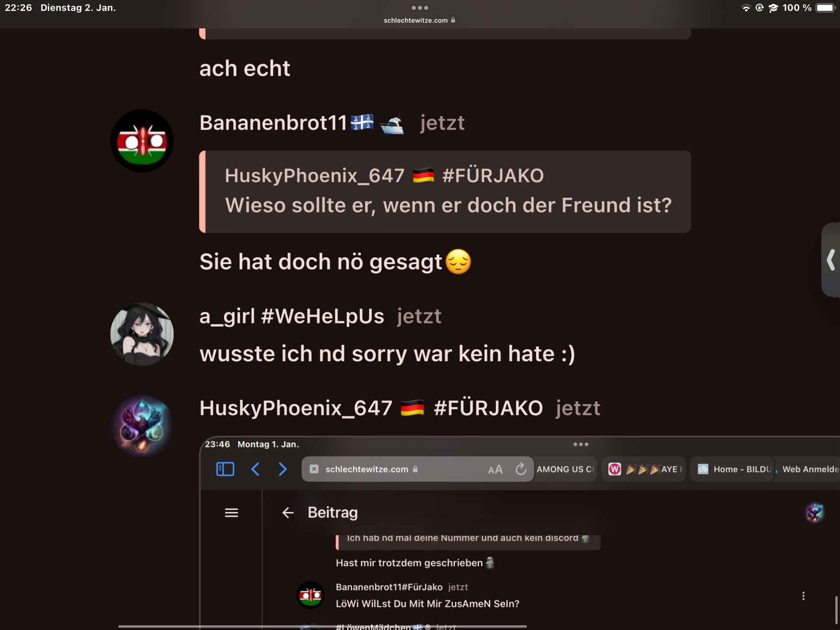This screenshot has height=630, width=840.
Task: Click the back arrow in embedded Safari
Action: coord(255,469)
